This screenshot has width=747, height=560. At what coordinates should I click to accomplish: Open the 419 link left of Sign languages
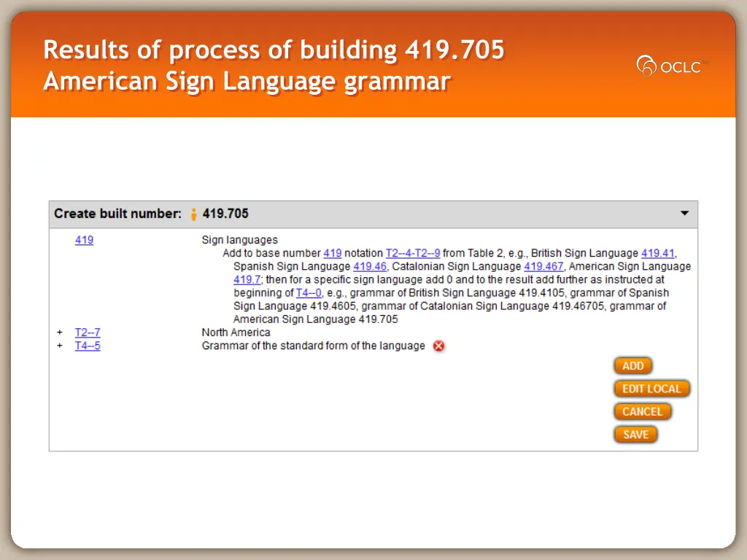(84, 240)
